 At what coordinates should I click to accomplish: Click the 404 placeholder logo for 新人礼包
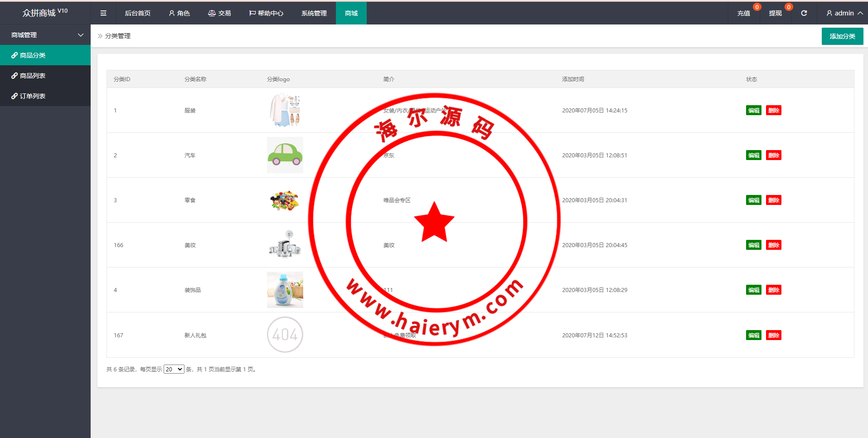click(285, 335)
